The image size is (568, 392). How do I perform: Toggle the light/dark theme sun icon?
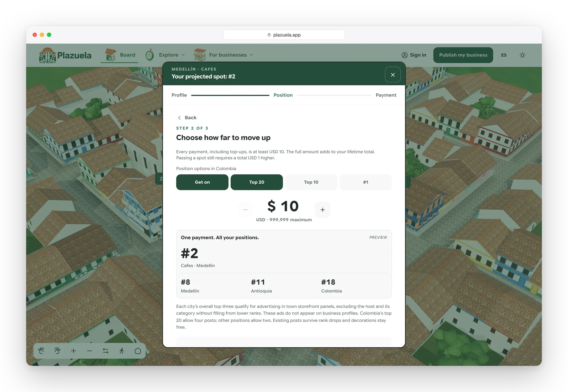tap(522, 55)
